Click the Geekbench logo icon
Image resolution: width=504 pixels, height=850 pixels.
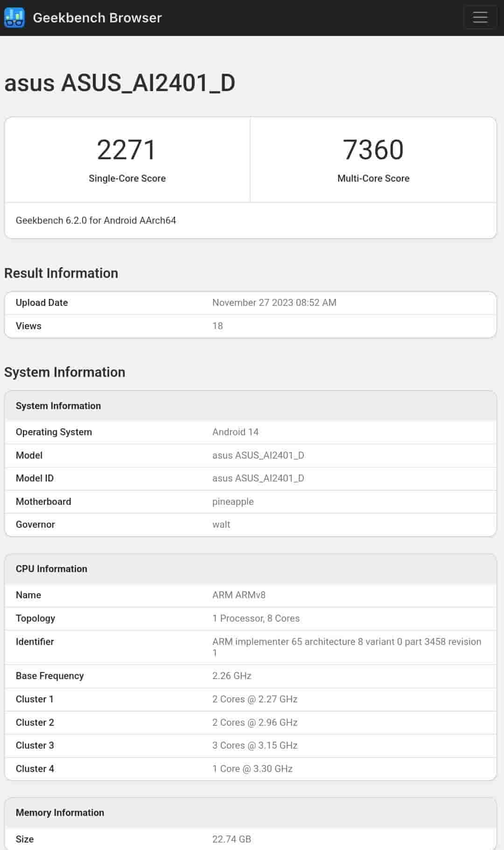point(14,18)
